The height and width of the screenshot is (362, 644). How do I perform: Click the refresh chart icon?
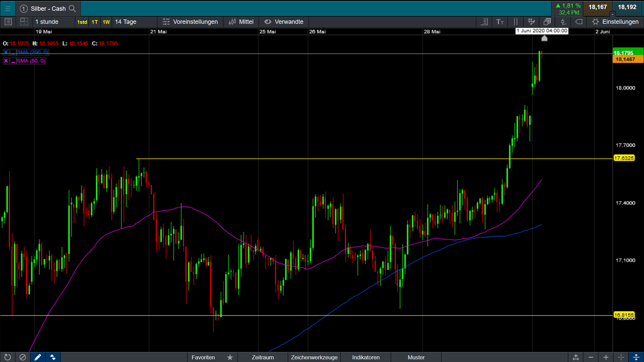[7, 357]
